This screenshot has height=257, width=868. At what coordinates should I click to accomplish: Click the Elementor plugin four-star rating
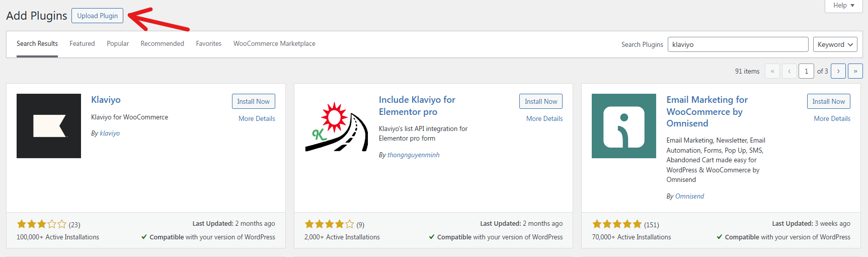329,224
